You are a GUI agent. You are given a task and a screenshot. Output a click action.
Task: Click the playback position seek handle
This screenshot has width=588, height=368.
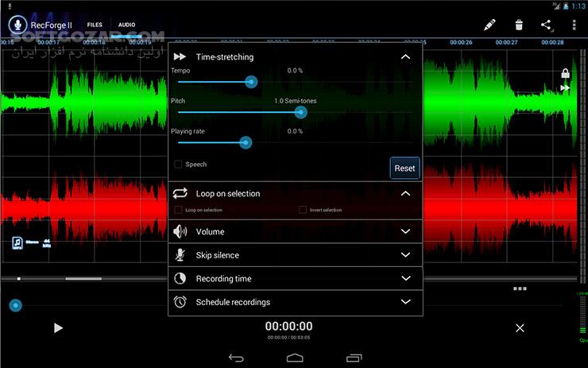click(x=15, y=306)
